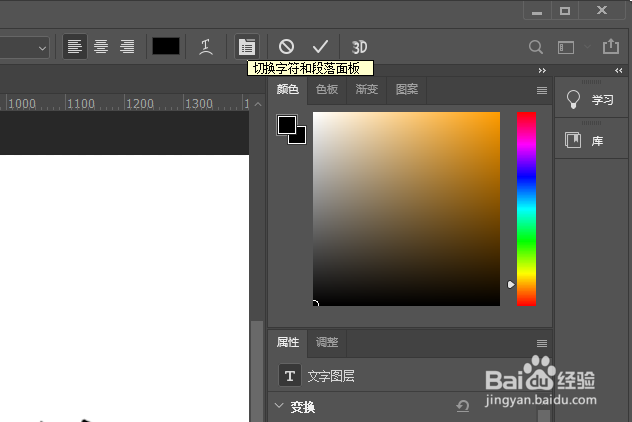Maximize the Photoshop window
632x422 pixels.
(x=565, y=11)
